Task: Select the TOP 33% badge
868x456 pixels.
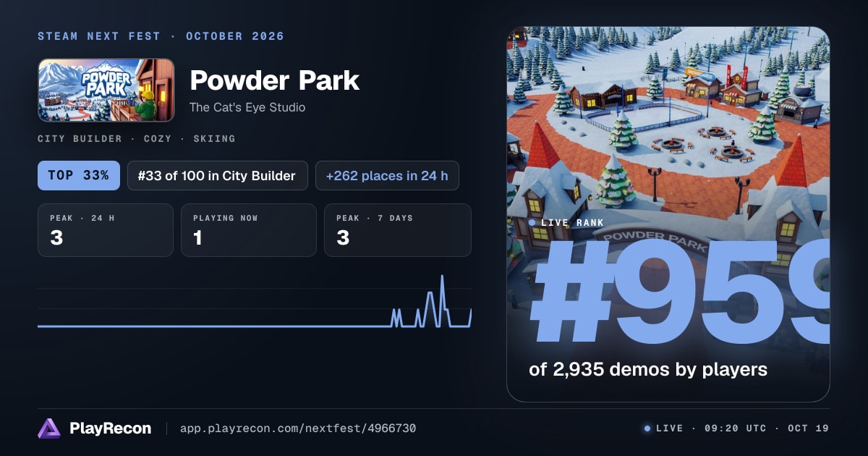Action: (x=79, y=175)
